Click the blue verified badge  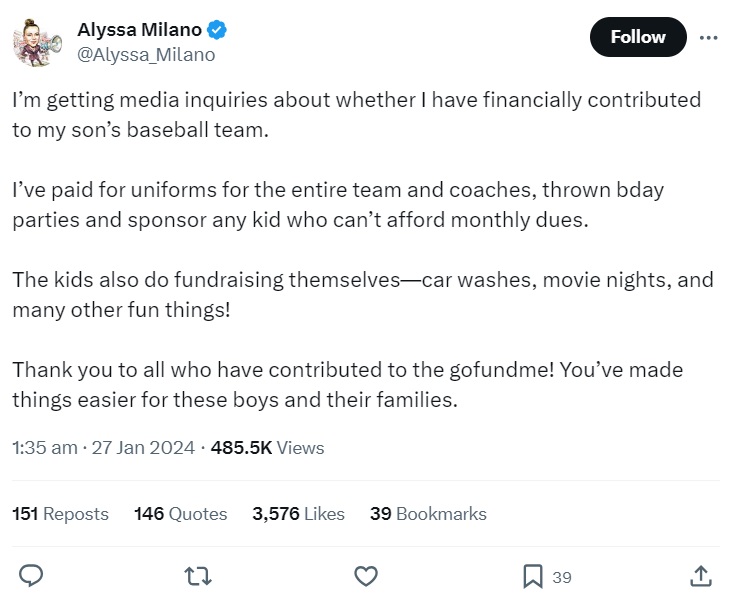click(x=218, y=30)
